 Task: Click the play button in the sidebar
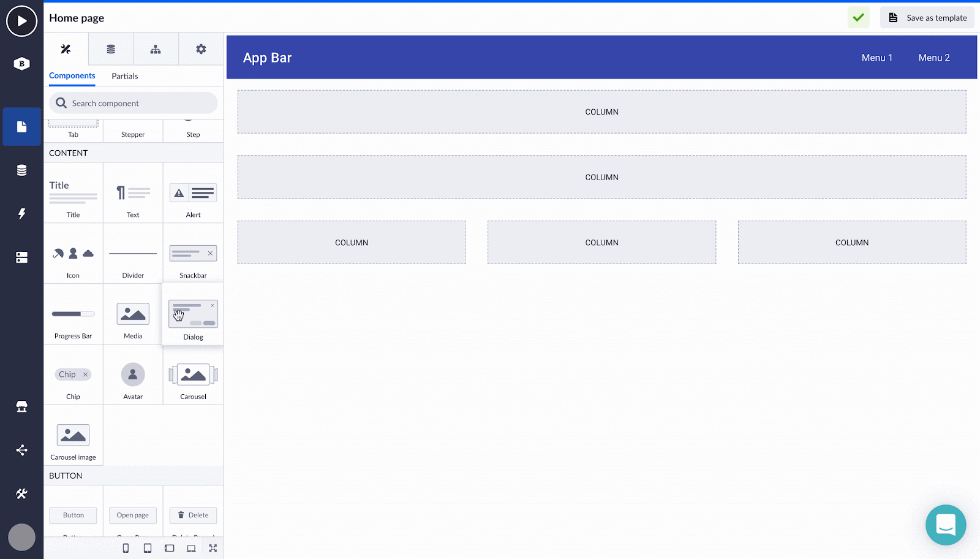coord(21,21)
